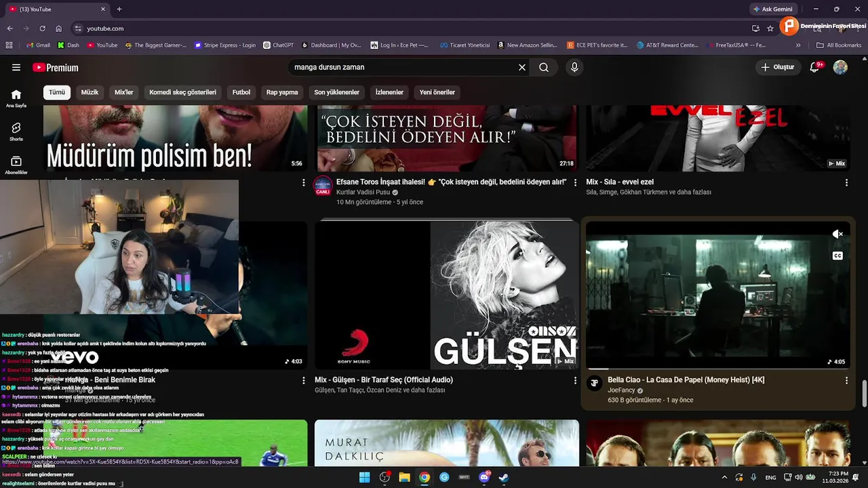Open more options for Mix - Sıla
Screen dimensions: 868x488
pyautogui.click(x=846, y=182)
